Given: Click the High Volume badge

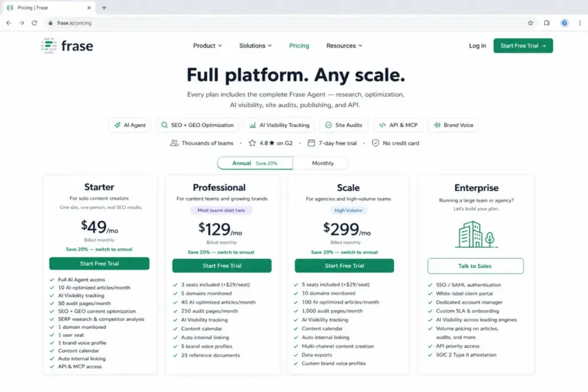Looking at the screenshot, I should point(348,210).
